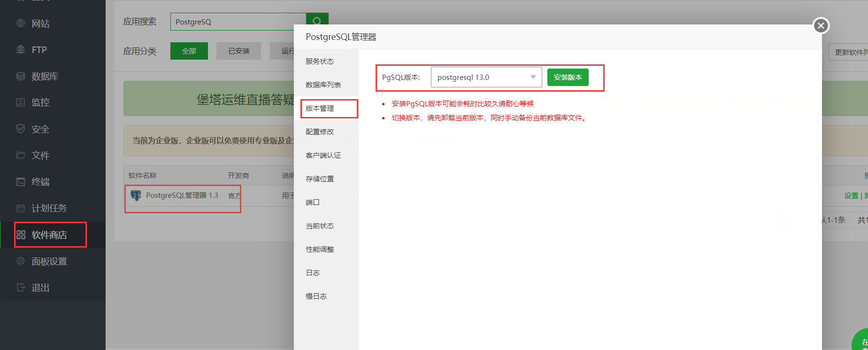Close the PostgreSQL管理器 dialog
Image resolution: width=868 pixels, height=350 pixels.
[x=821, y=25]
